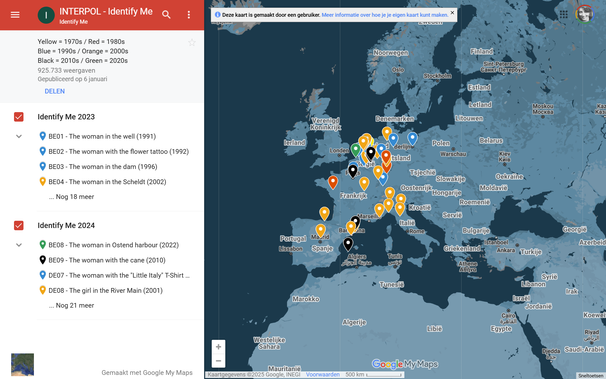The width and height of the screenshot is (606, 379).
Task: Click the info icon in the banner
Action: (x=217, y=15)
